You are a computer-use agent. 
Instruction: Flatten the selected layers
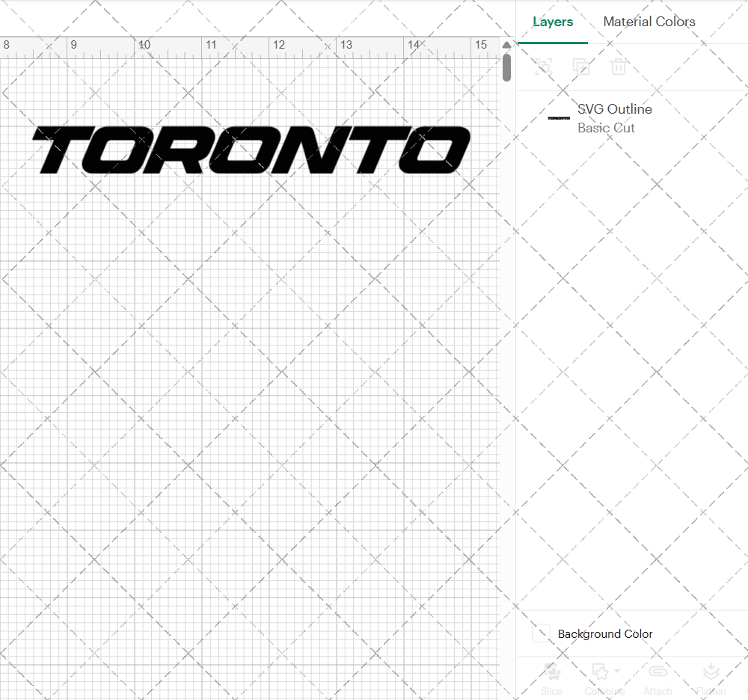tap(711, 678)
